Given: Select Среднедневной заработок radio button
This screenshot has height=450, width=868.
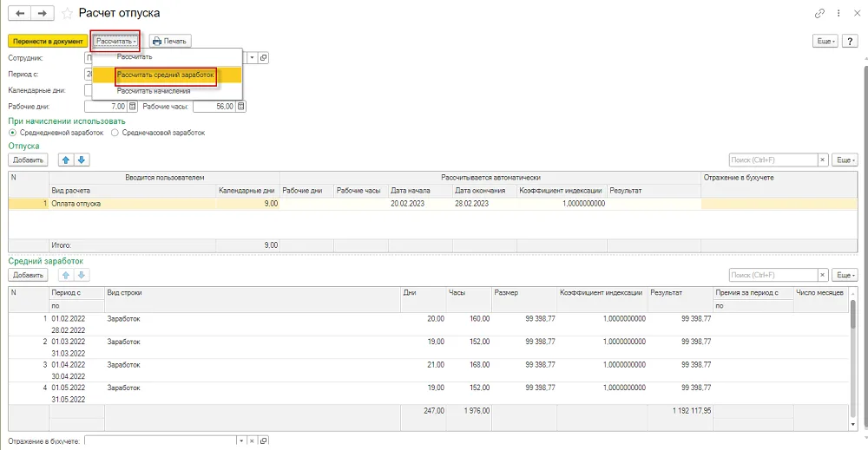Looking at the screenshot, I should point(13,133).
